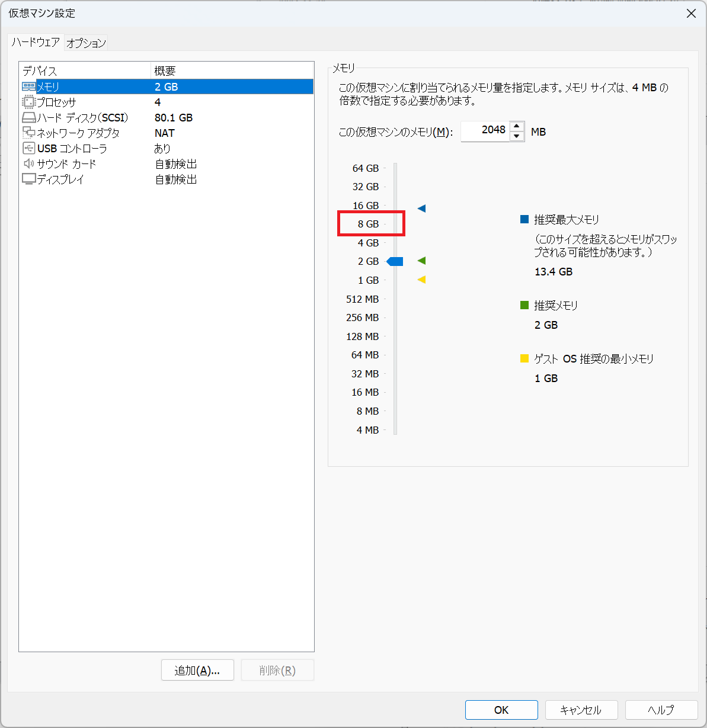Switch to the オプション tab
Viewport: 707px width, 728px height.
point(86,43)
